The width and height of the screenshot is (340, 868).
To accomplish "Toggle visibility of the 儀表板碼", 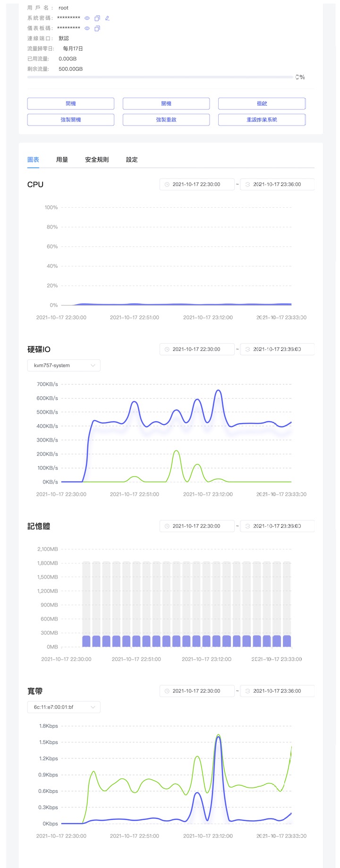I will point(87,28).
